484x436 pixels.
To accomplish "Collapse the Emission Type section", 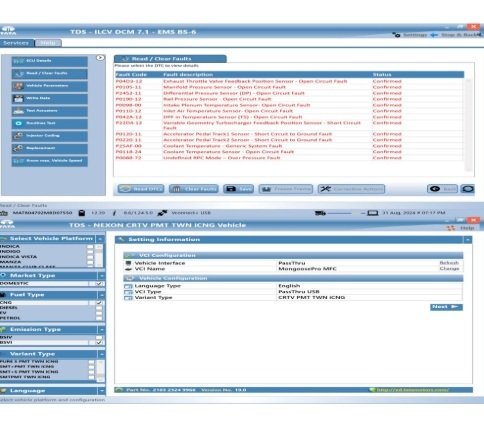I will coord(101,330).
